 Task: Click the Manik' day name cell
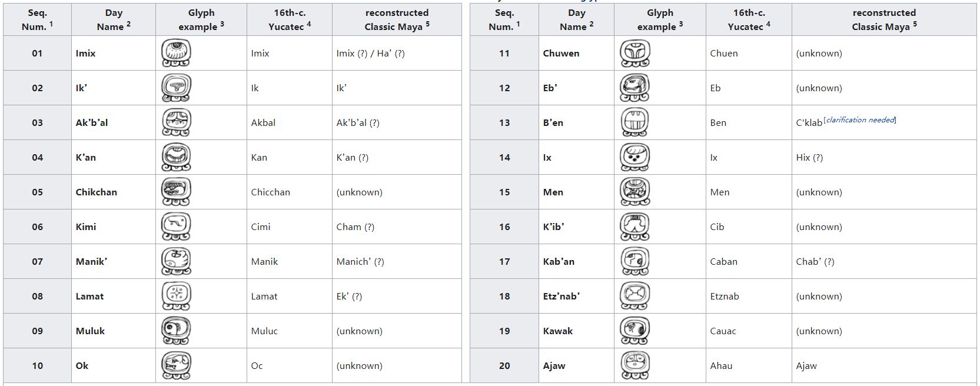[91, 262]
